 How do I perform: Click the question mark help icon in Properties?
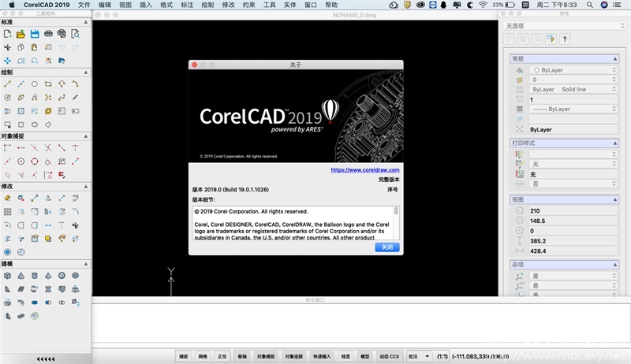565,39
